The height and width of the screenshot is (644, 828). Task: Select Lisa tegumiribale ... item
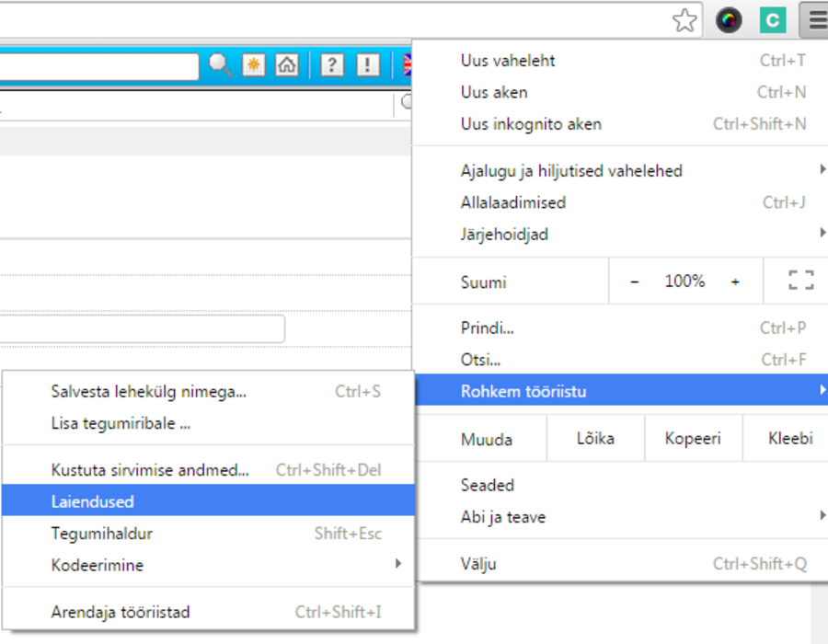pos(208,423)
